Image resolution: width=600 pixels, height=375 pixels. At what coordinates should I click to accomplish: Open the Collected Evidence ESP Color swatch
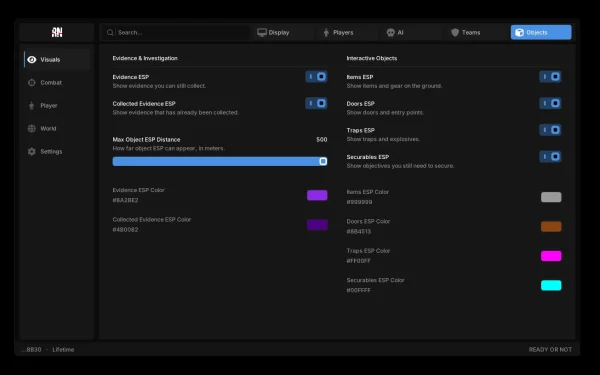(317, 225)
